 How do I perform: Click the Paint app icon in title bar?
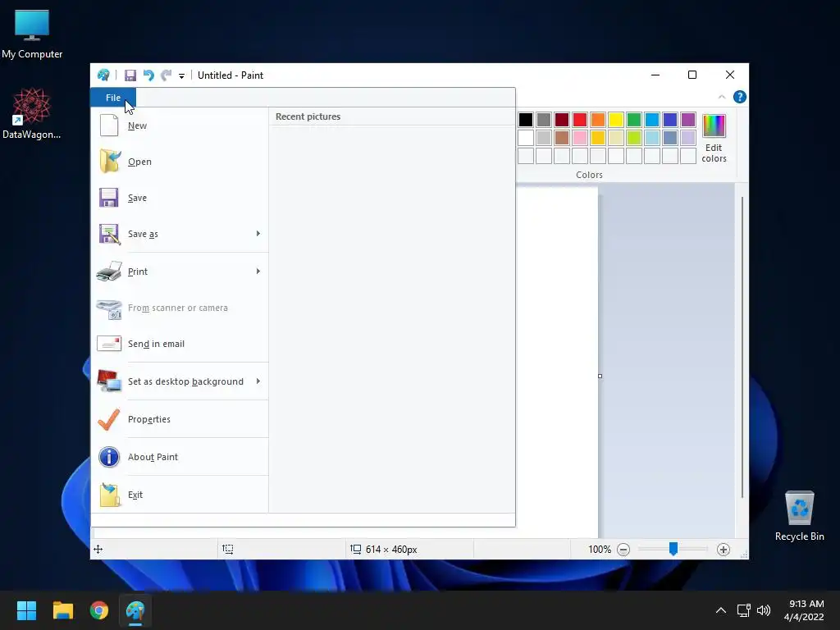click(x=103, y=75)
